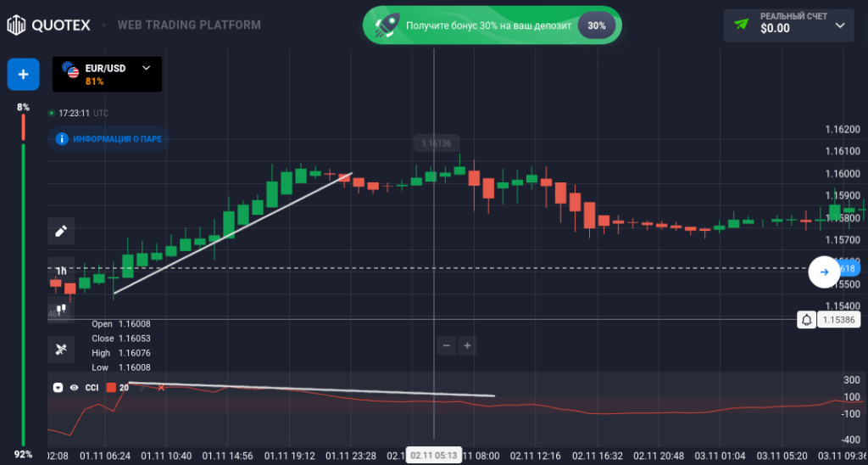Open the real account balance dropdown
Image resolution: width=868 pixels, height=465 pixels.
840,25
